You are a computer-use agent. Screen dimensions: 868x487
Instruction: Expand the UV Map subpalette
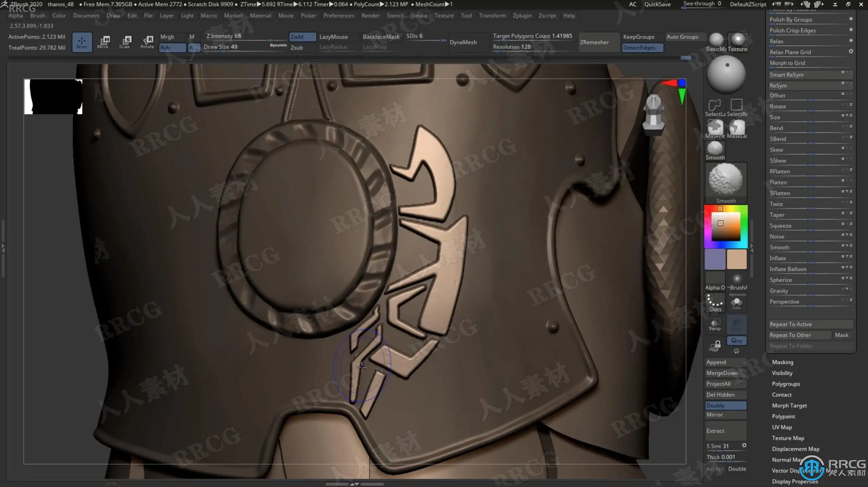[x=782, y=427]
